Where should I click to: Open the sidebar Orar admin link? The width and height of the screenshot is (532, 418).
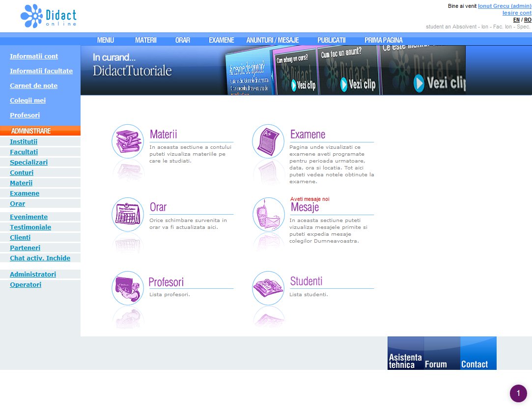click(x=18, y=203)
